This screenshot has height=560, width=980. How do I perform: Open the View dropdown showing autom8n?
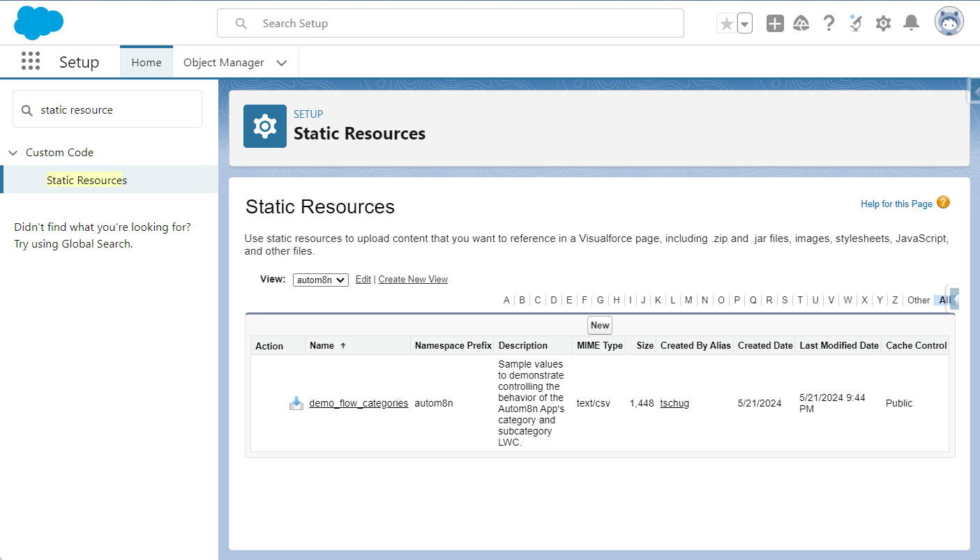[320, 280]
